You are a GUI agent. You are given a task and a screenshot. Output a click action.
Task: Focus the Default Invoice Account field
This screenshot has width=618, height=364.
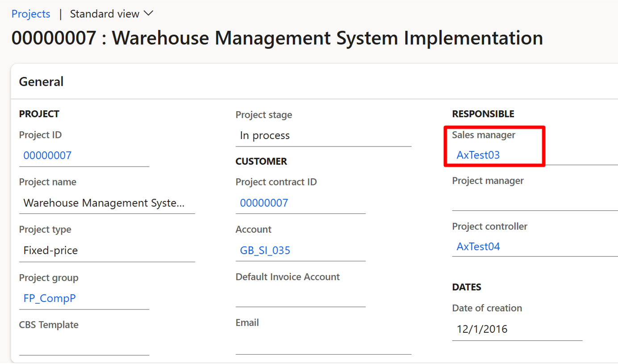pos(300,297)
